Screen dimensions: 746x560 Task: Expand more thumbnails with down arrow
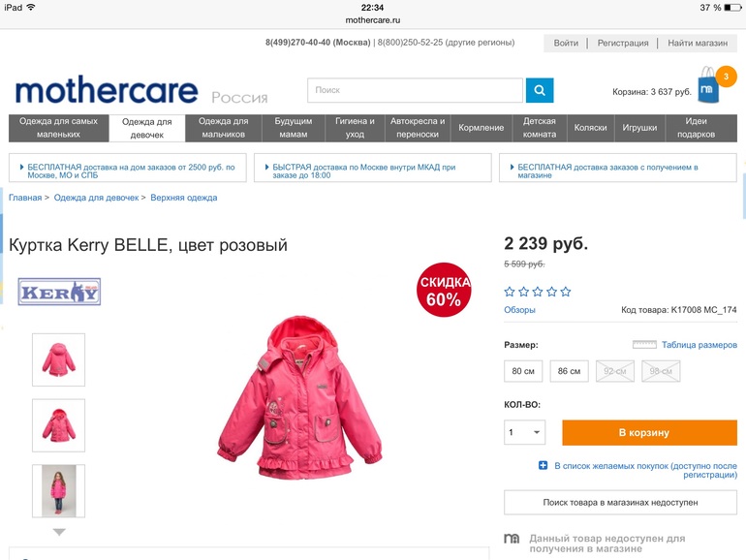[x=59, y=532]
